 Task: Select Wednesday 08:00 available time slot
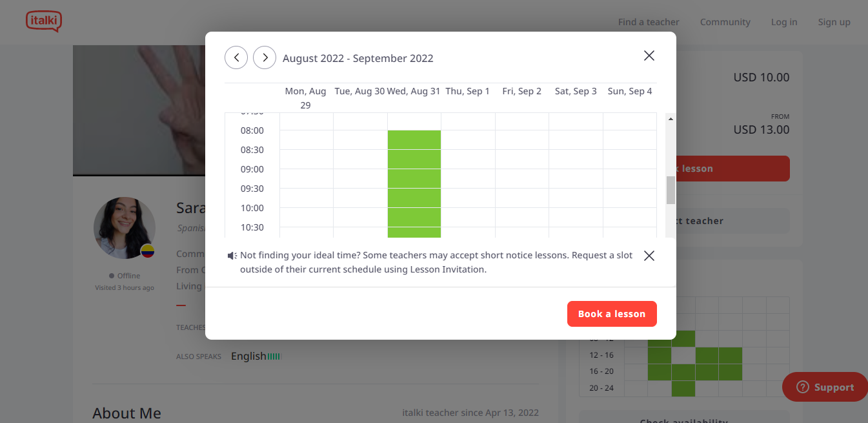(414, 140)
